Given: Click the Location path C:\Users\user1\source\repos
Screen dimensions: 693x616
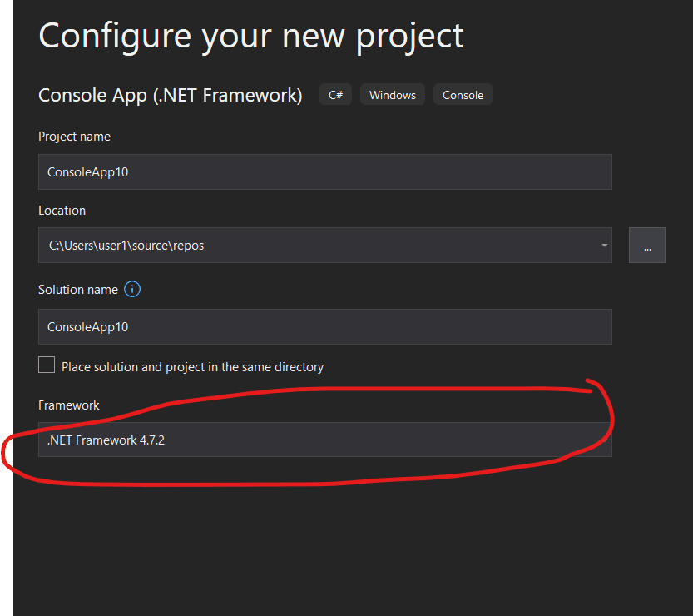Looking at the screenshot, I should pyautogui.click(x=126, y=246).
